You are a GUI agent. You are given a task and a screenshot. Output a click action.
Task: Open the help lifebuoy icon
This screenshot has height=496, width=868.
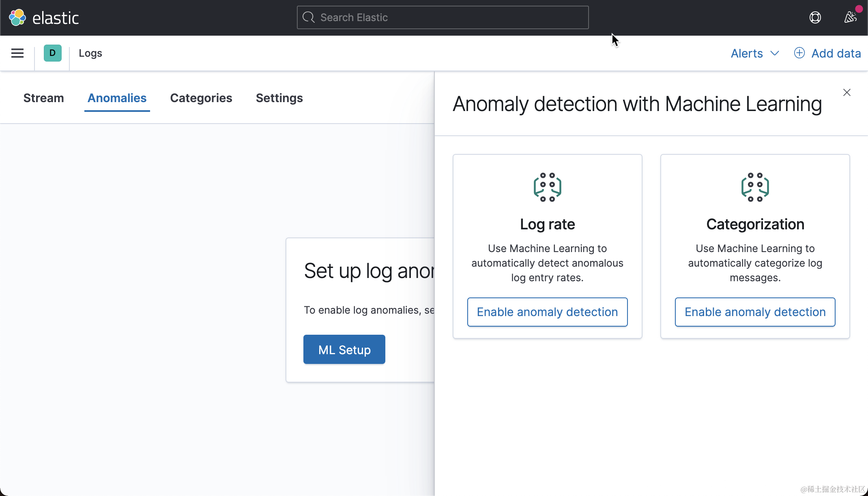click(x=815, y=17)
